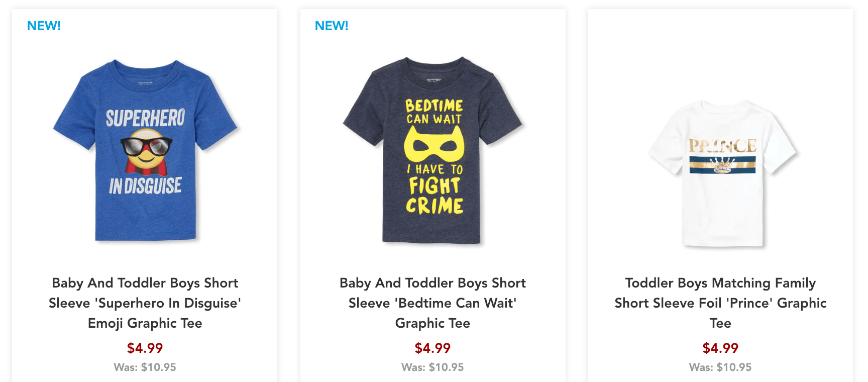Click the gold PRINCE lettering on the white tee
Viewport: 868px width, 382px height.
[x=722, y=146]
